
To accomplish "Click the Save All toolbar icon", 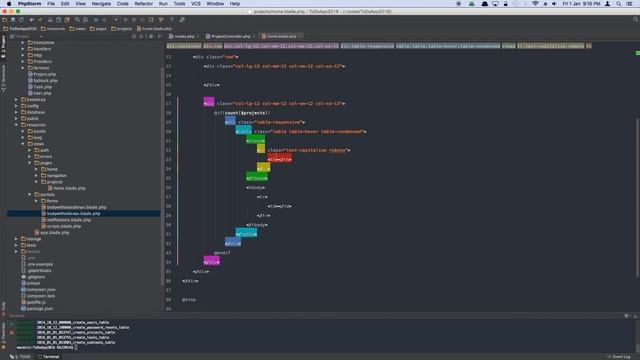I will 13,20.
